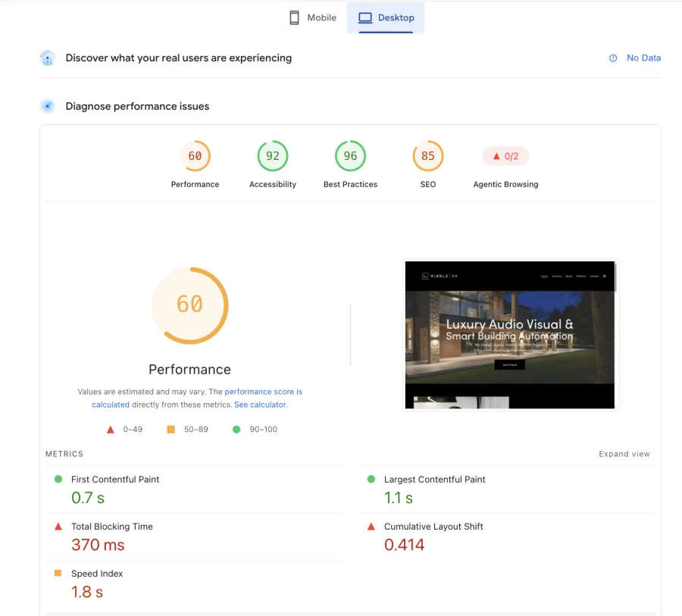Open the Accessibility score gauge 92
682x616 pixels.
pyautogui.click(x=273, y=156)
